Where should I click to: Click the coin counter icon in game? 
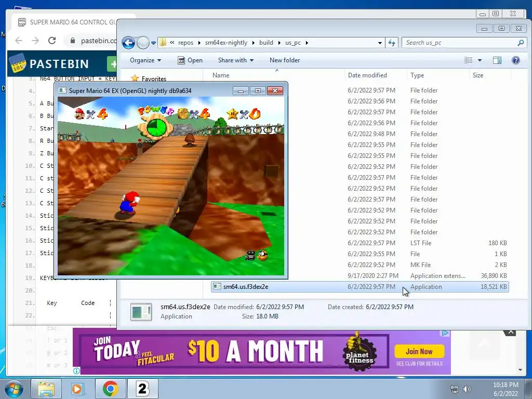tap(183, 114)
